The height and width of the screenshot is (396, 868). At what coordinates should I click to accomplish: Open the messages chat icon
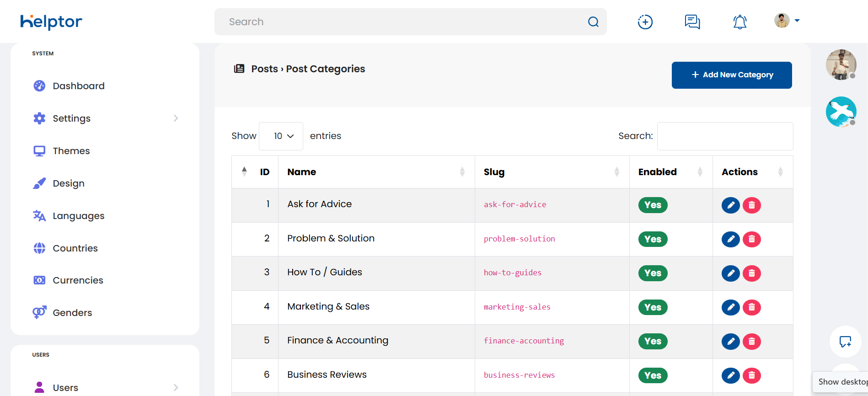click(692, 21)
